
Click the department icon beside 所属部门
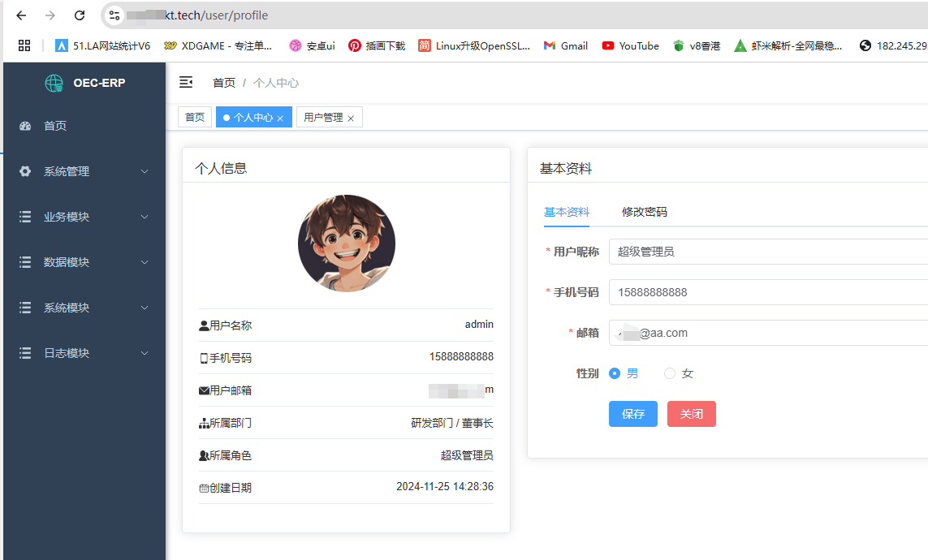[x=202, y=422]
